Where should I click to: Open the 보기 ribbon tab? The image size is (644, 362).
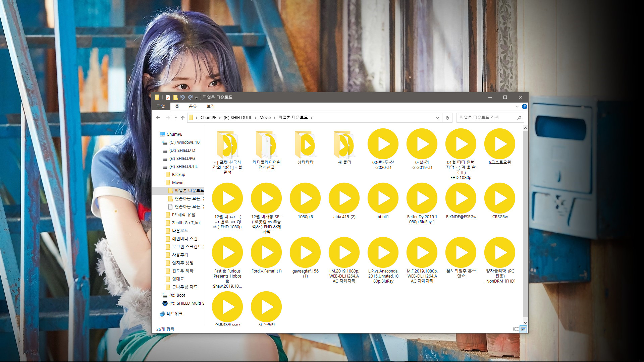pyautogui.click(x=210, y=106)
